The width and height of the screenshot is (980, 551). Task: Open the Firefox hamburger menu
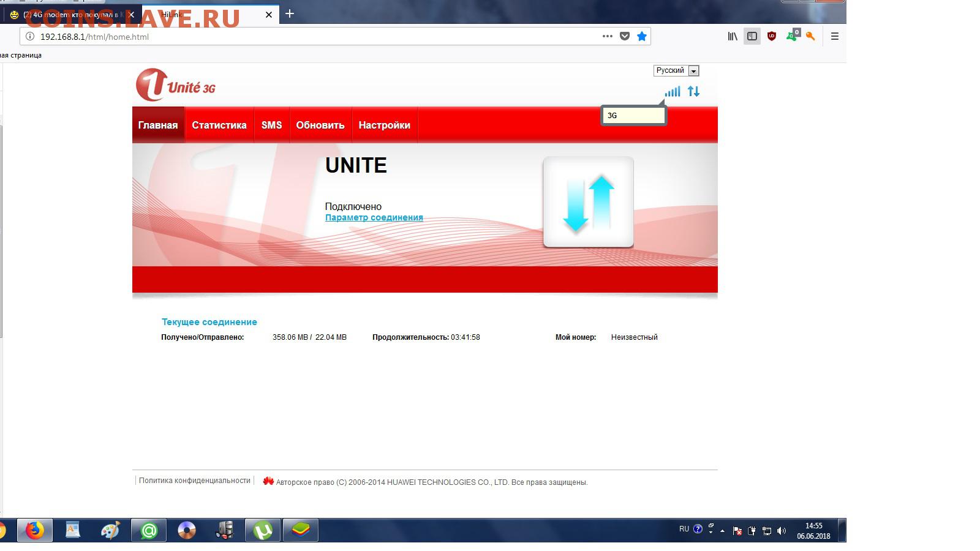point(834,36)
